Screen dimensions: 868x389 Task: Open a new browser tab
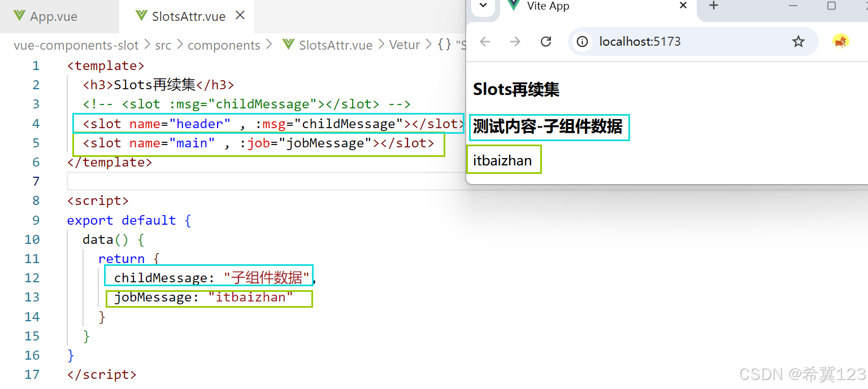pos(713,6)
